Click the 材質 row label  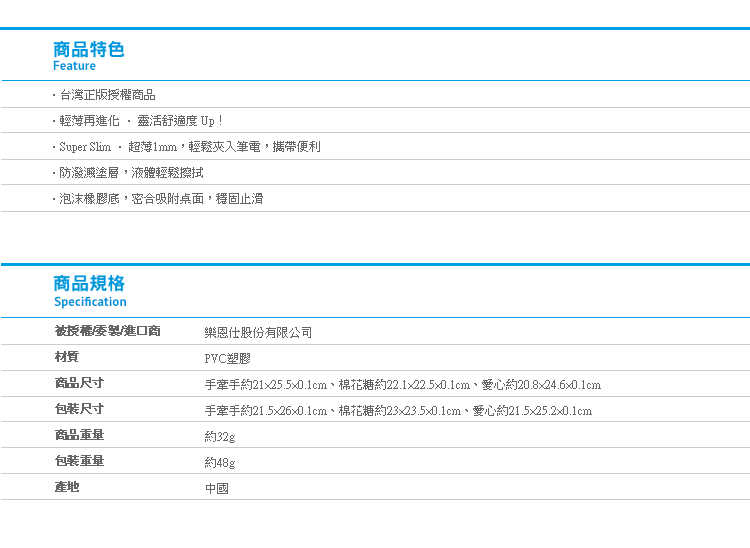[x=66, y=357]
